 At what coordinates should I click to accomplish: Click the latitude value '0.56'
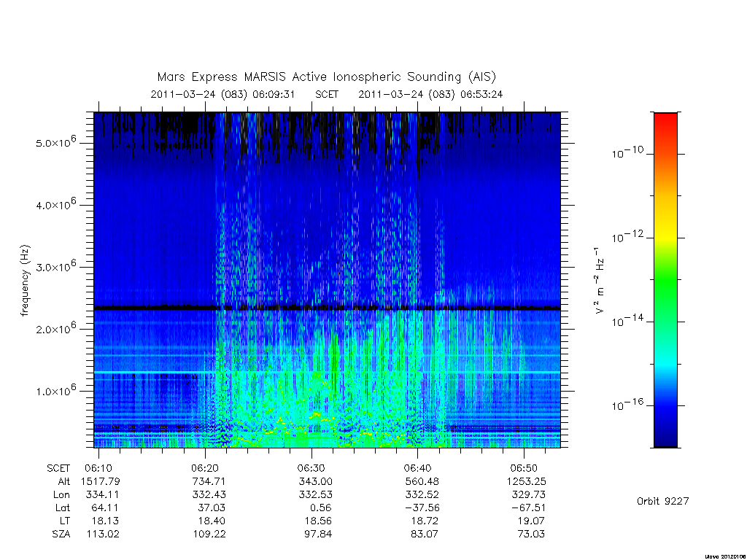321,508
